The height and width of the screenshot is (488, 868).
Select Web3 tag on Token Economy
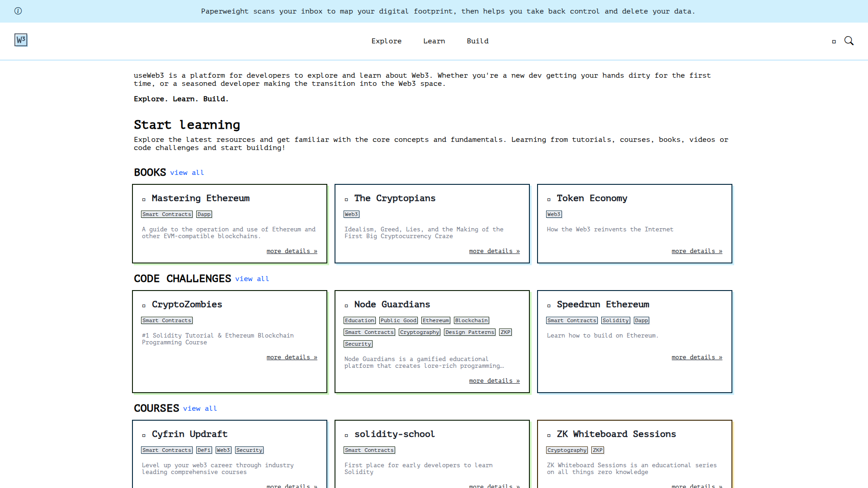click(554, 214)
